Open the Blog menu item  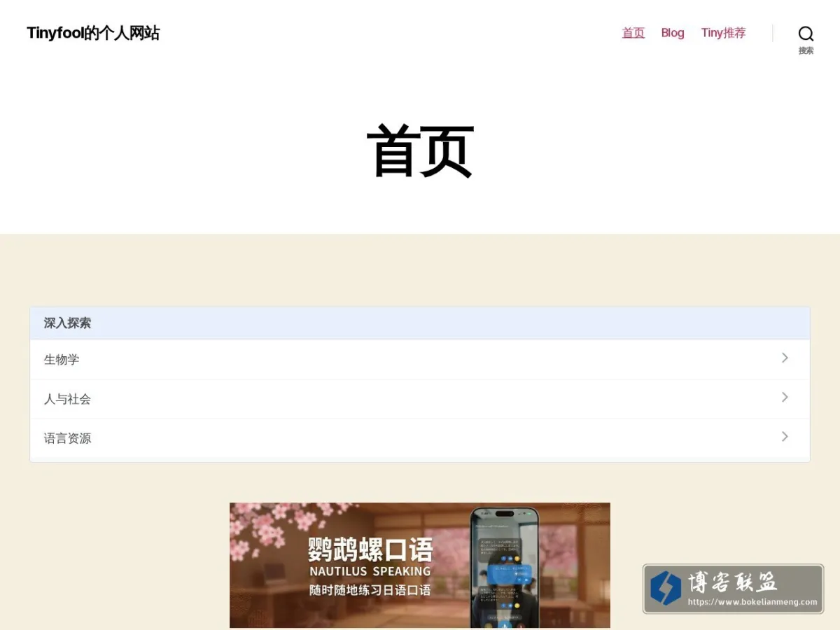point(673,33)
